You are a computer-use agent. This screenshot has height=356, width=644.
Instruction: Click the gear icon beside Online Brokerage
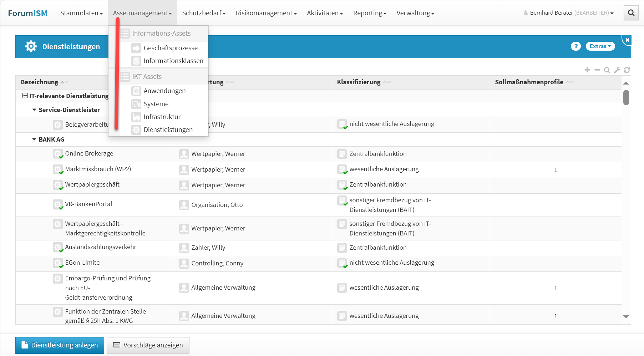57,154
